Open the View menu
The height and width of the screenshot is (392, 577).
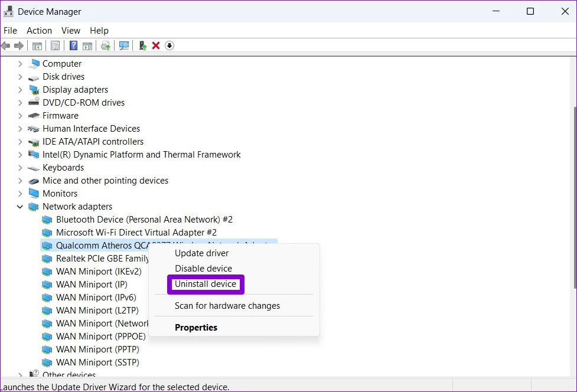click(71, 31)
